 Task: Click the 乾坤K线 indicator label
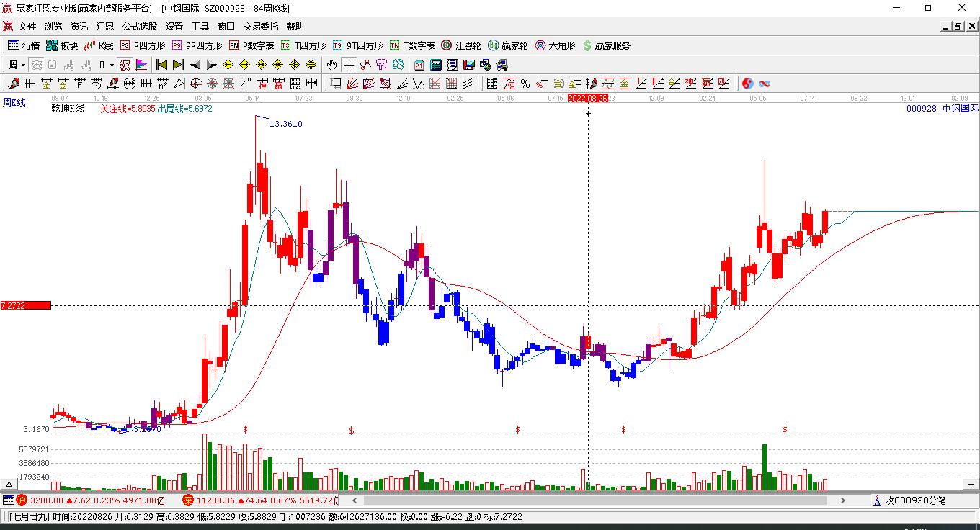coord(68,109)
